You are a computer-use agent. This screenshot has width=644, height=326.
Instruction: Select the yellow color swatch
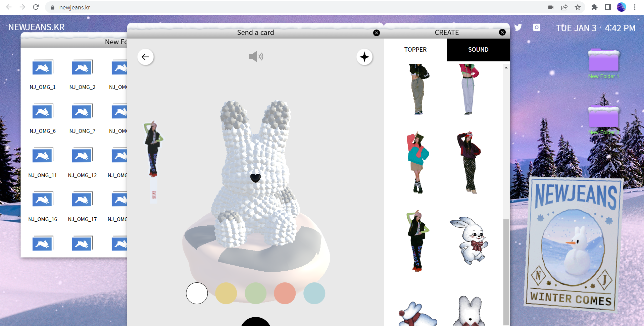226,293
